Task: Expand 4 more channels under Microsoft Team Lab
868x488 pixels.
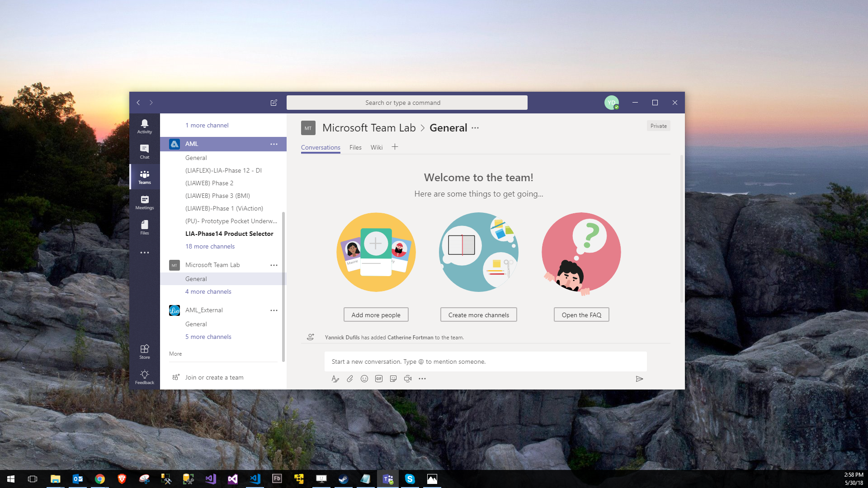Action: [208, 291]
